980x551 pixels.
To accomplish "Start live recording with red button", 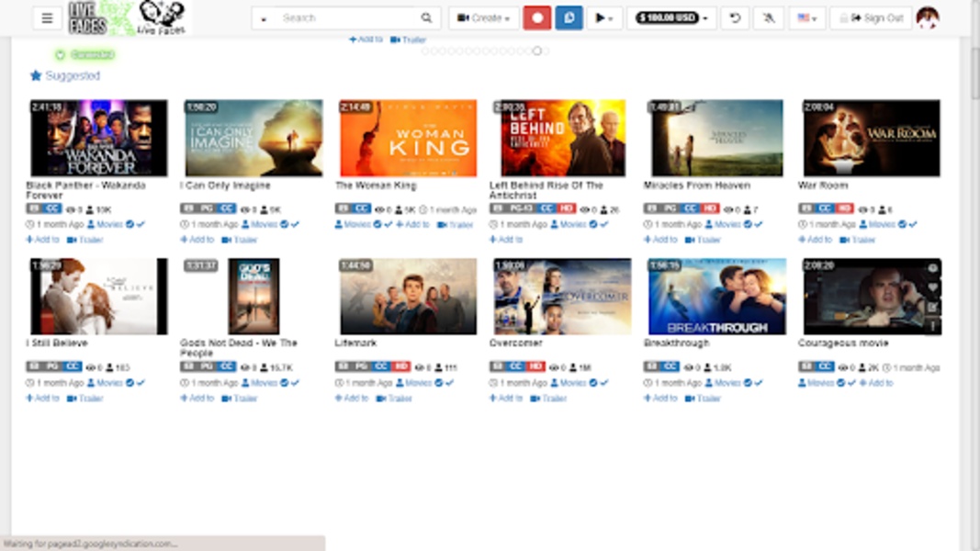I will pyautogui.click(x=537, y=18).
